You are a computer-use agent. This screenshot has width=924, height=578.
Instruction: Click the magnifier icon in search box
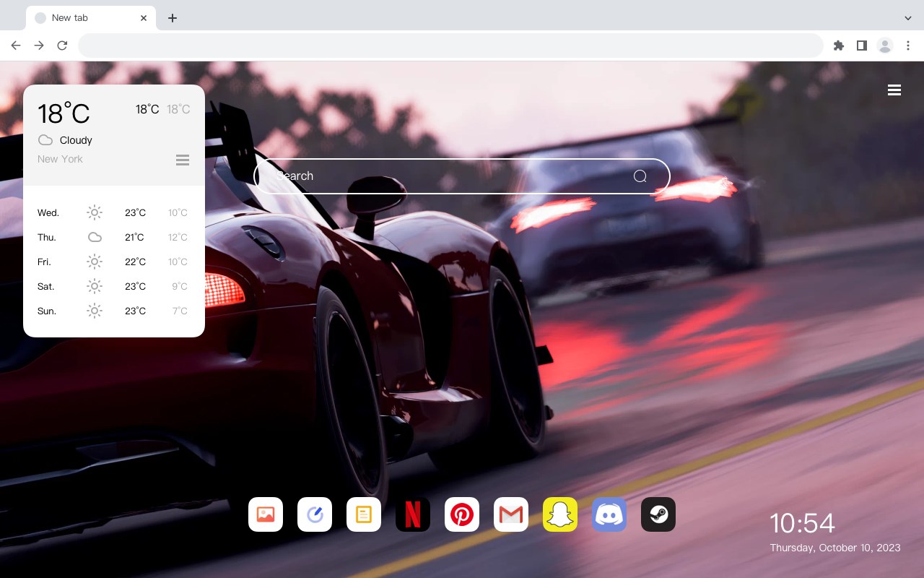click(640, 176)
